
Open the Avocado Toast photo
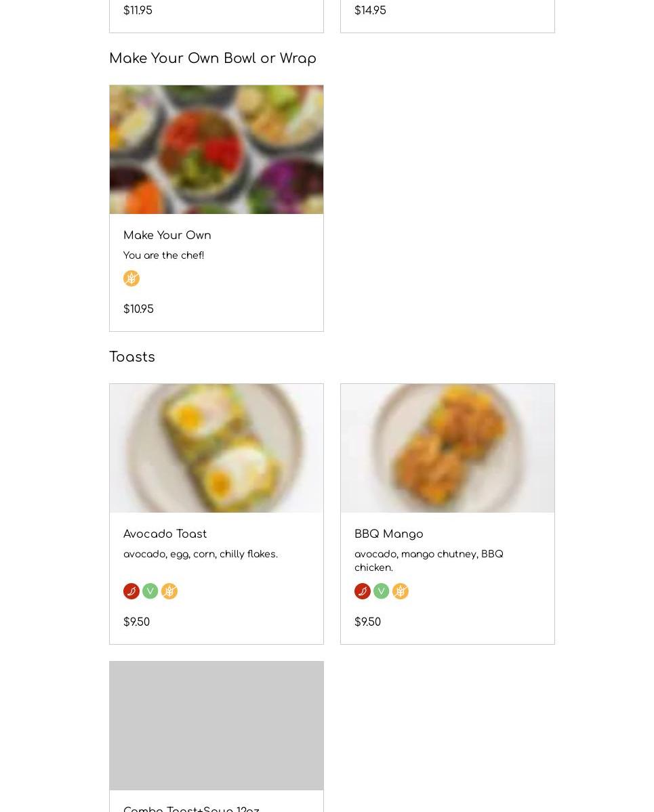pyautogui.click(x=216, y=448)
